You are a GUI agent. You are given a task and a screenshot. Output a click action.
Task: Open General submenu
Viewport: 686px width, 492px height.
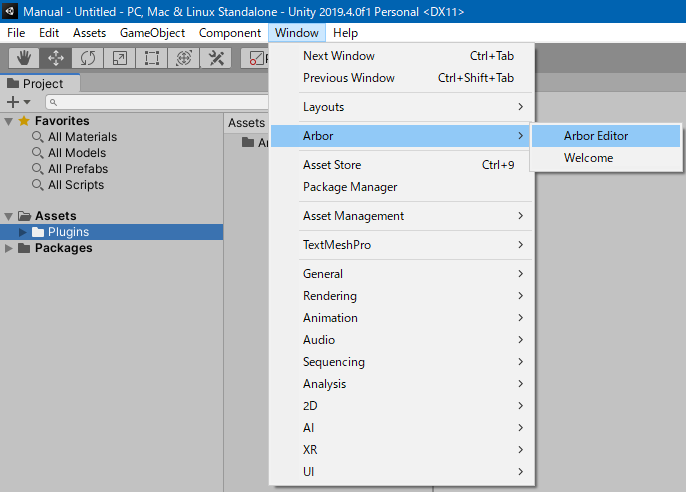pyautogui.click(x=402, y=274)
